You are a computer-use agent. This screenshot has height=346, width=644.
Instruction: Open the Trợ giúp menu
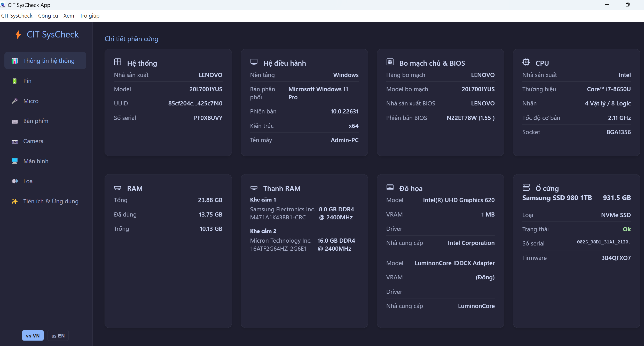(x=90, y=16)
